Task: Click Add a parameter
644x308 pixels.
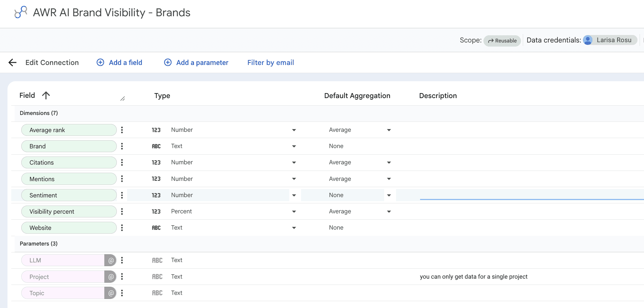Action: click(x=202, y=62)
